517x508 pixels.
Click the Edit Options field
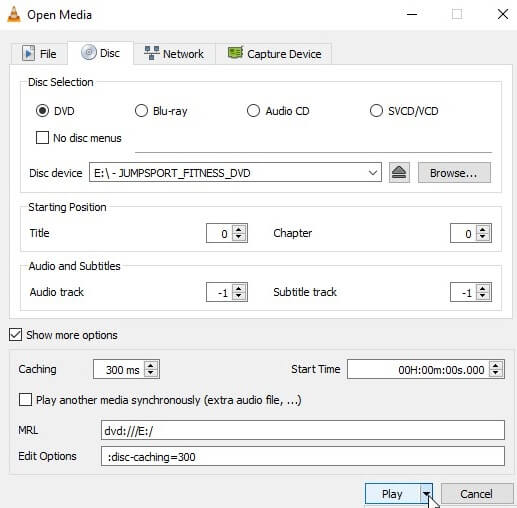pos(303,456)
